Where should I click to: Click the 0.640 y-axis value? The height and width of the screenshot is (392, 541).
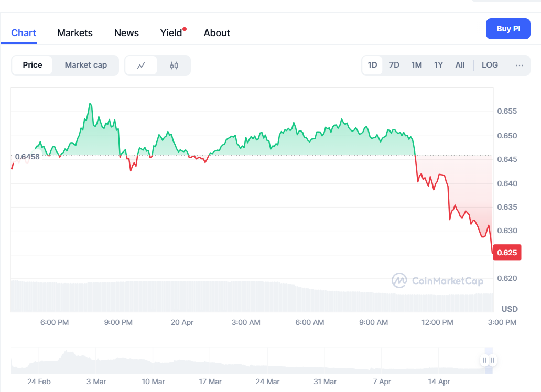pyautogui.click(x=507, y=183)
